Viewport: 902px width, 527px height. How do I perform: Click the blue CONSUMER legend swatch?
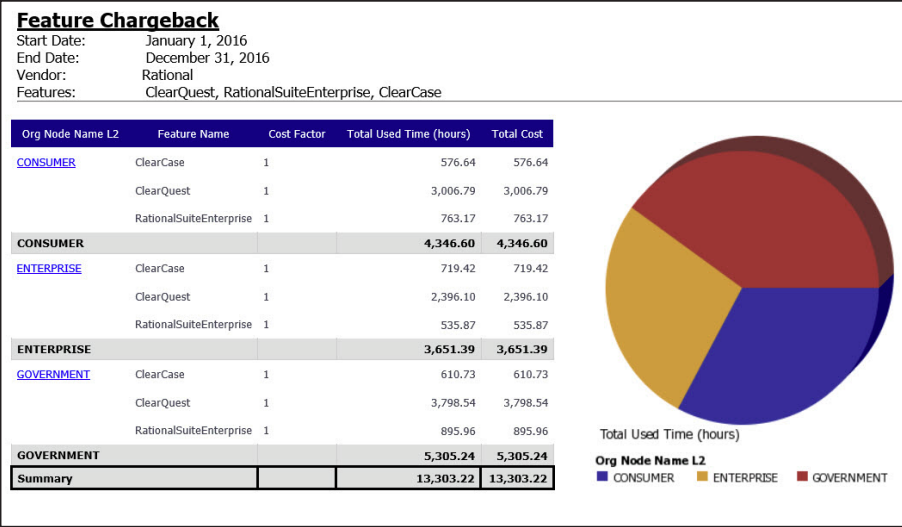click(x=602, y=477)
